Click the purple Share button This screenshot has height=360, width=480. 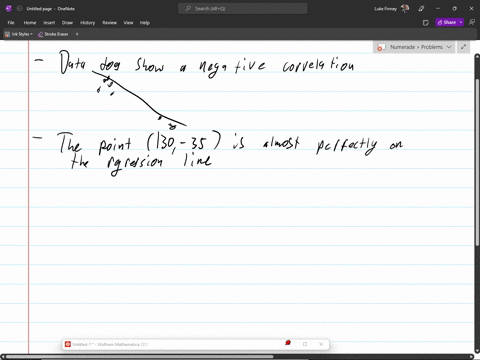tap(446, 22)
